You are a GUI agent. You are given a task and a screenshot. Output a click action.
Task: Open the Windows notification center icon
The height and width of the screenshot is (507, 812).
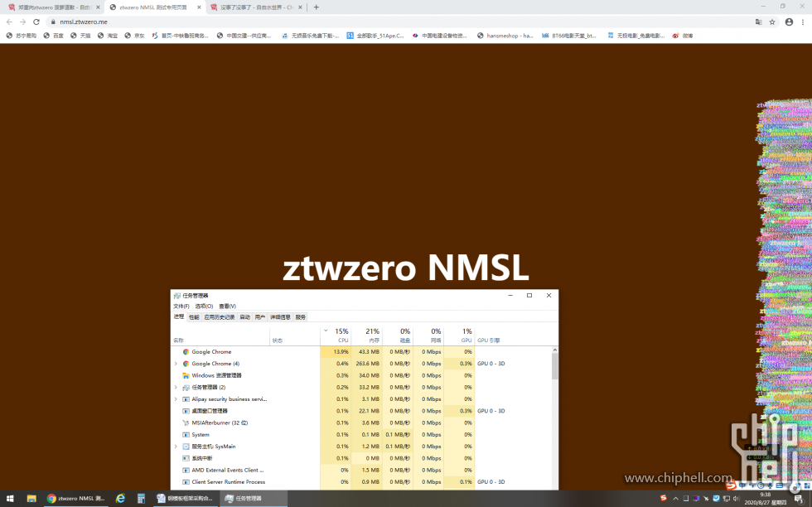click(799, 499)
